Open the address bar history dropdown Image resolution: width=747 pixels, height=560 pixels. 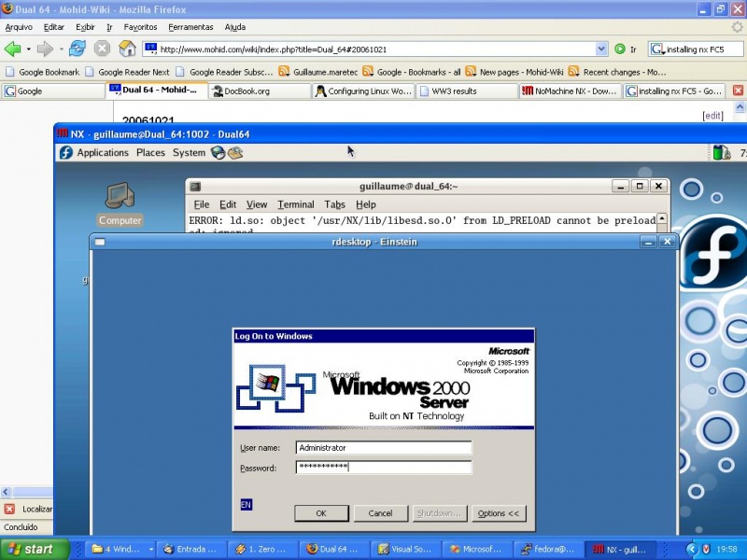pyautogui.click(x=601, y=49)
